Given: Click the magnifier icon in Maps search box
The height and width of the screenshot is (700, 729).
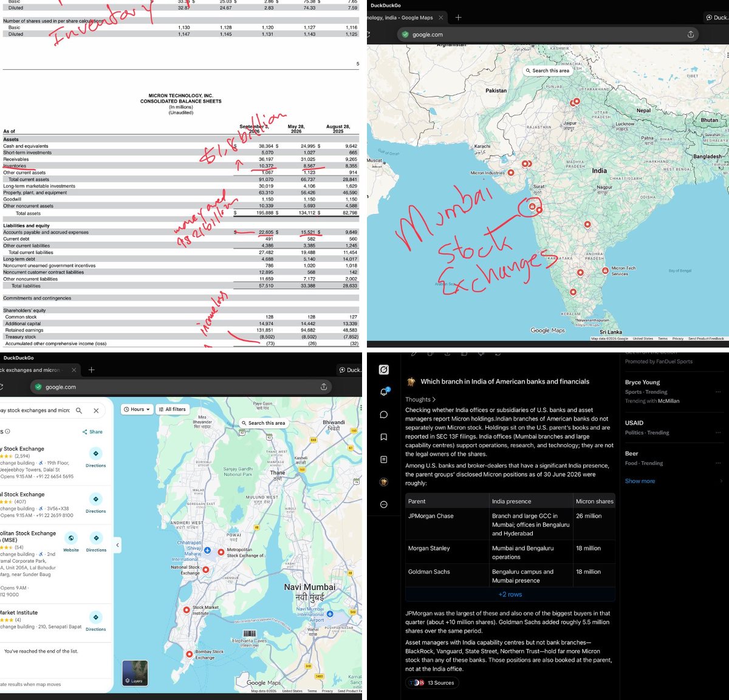Looking at the screenshot, I should pyautogui.click(x=79, y=410).
